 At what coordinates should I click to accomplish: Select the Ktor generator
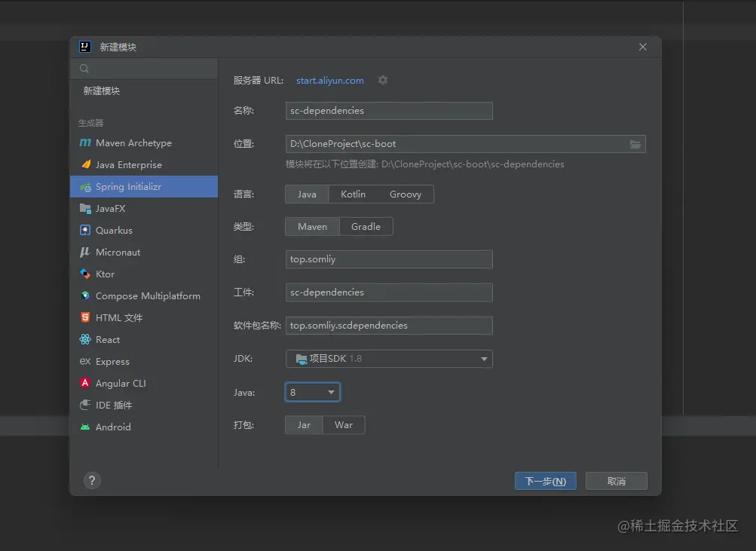pos(105,274)
